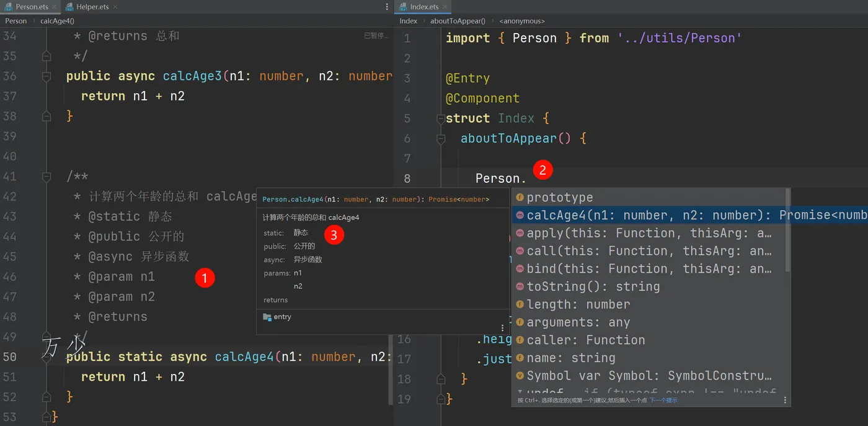Click the variable icon beside Symbol suggestion
The height and width of the screenshot is (426, 868).
point(520,376)
